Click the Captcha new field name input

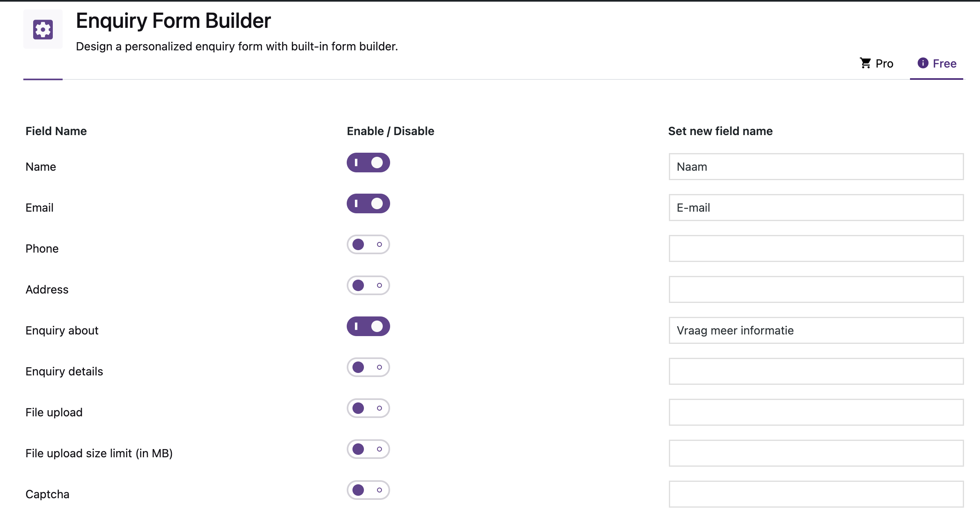tap(816, 494)
